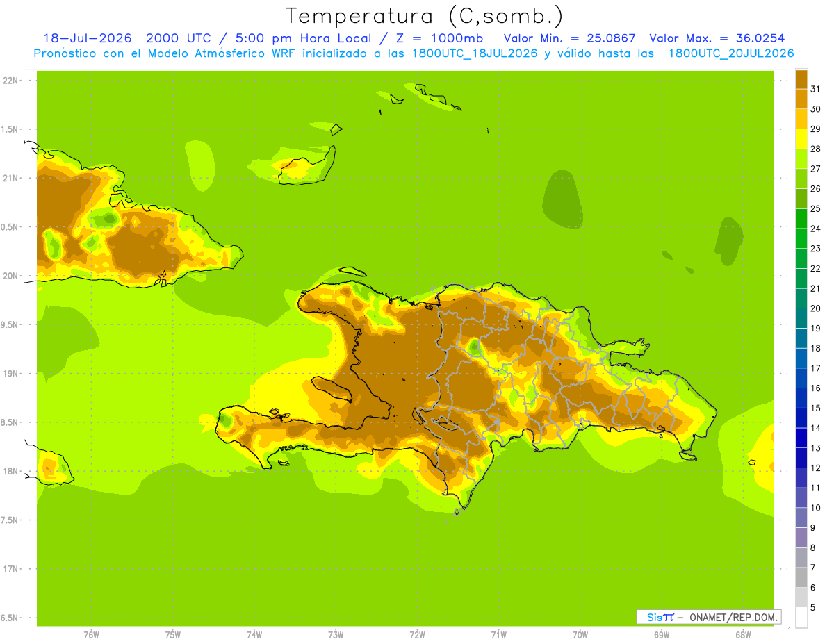
Task: Click the legend value "28"
Action: coord(815,148)
